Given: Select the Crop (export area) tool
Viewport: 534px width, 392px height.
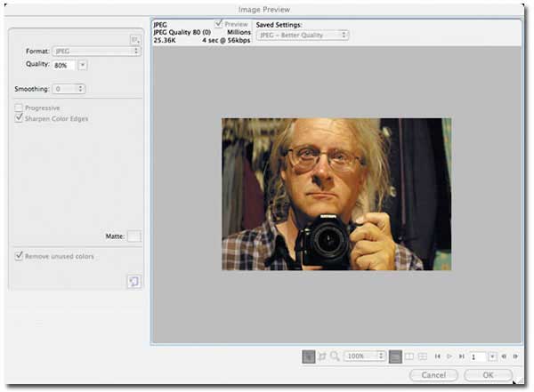Looking at the screenshot, I should [x=321, y=356].
